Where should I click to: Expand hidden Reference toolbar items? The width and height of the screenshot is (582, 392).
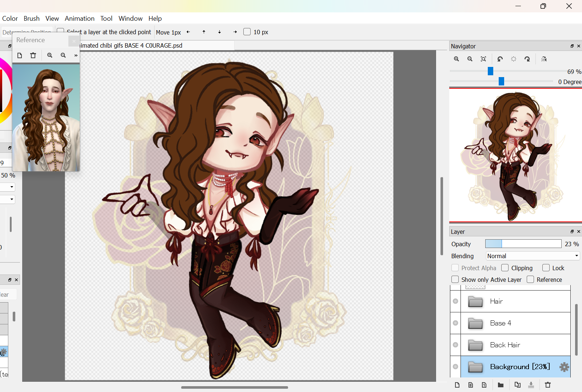coord(76,55)
